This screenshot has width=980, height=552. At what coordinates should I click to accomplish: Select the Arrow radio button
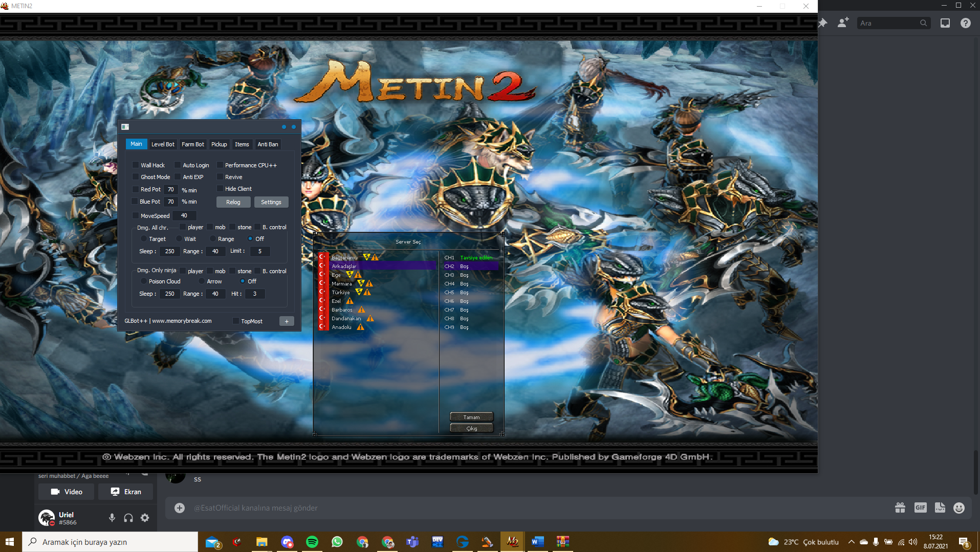click(x=202, y=281)
